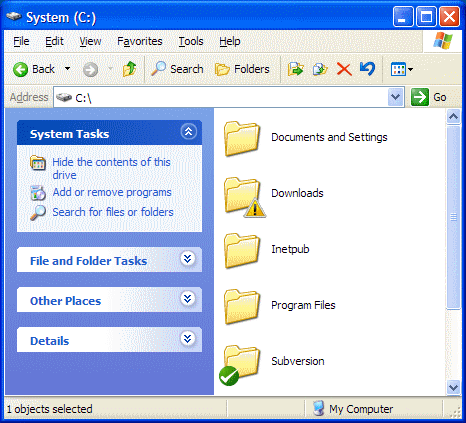Open the Views dropdown button
The image size is (466, 423).
(x=402, y=69)
